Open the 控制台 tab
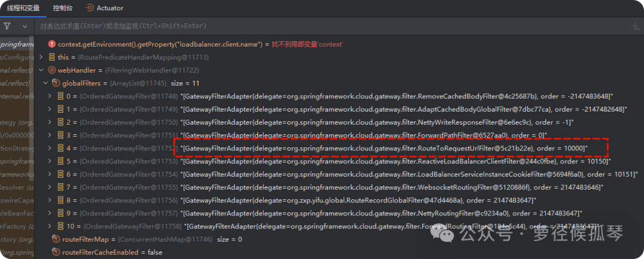This screenshot has height=259, width=644. click(61, 8)
